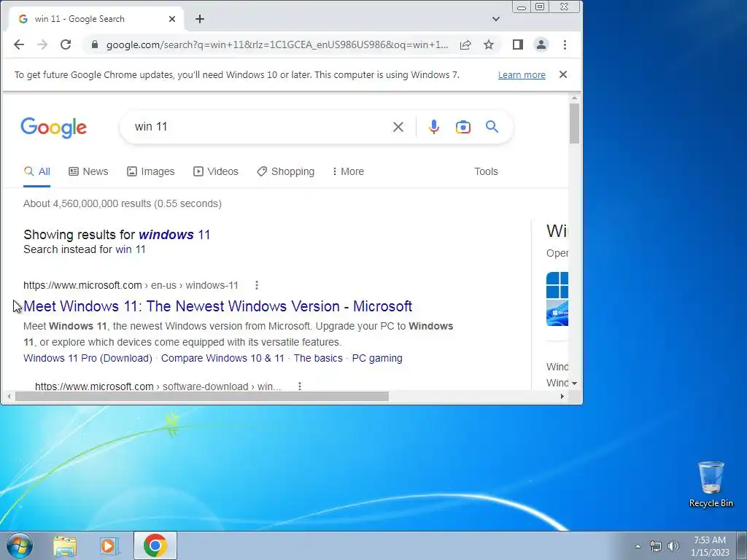Image resolution: width=747 pixels, height=560 pixels.
Task: Launch Windows Media Player from taskbar
Action: point(109,546)
